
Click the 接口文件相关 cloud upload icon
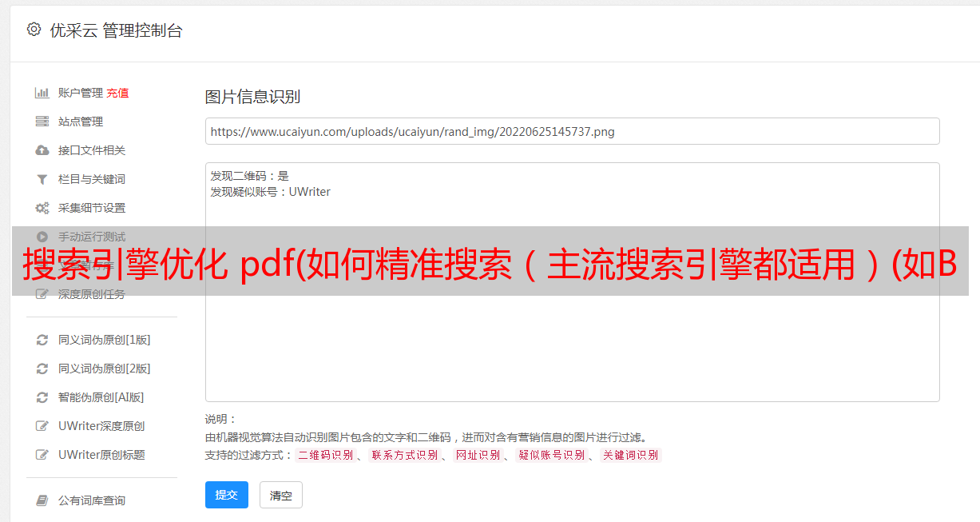coord(42,150)
